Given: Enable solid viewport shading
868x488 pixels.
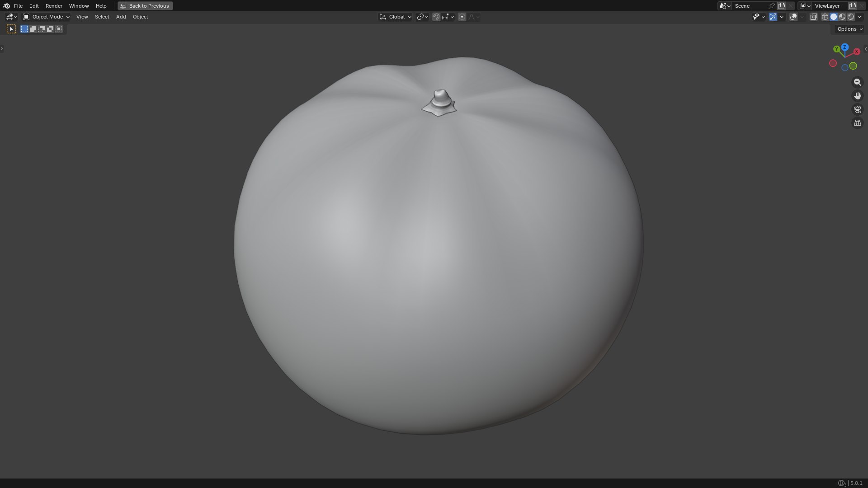Looking at the screenshot, I should (834, 17).
